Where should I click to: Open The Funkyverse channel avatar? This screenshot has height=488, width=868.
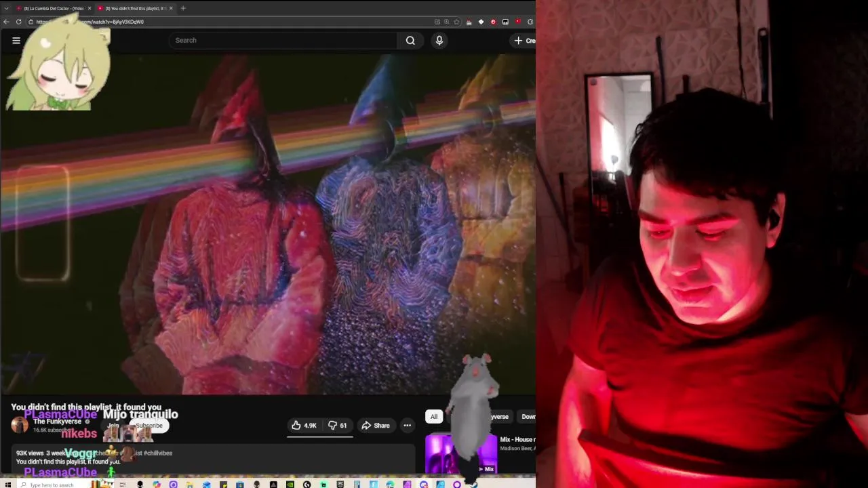20,425
